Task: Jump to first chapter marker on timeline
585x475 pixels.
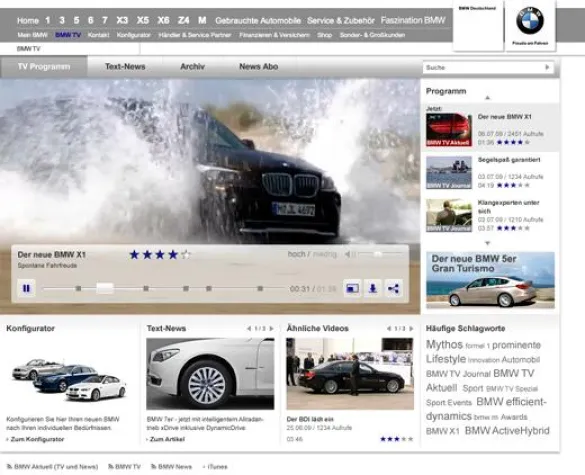Action: [78, 288]
